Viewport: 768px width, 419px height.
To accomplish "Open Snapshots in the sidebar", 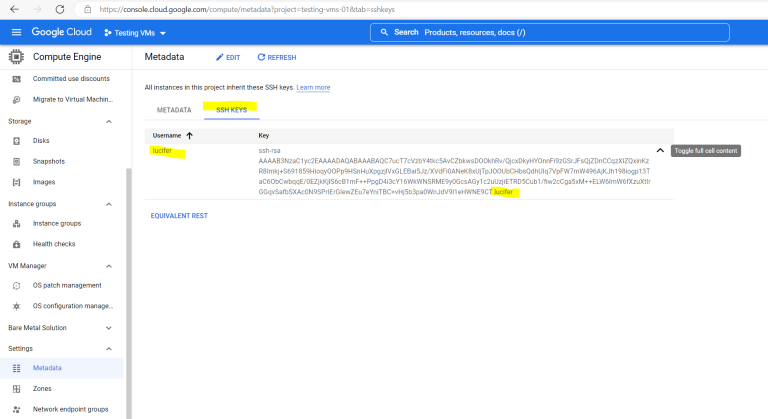I will pos(48,161).
